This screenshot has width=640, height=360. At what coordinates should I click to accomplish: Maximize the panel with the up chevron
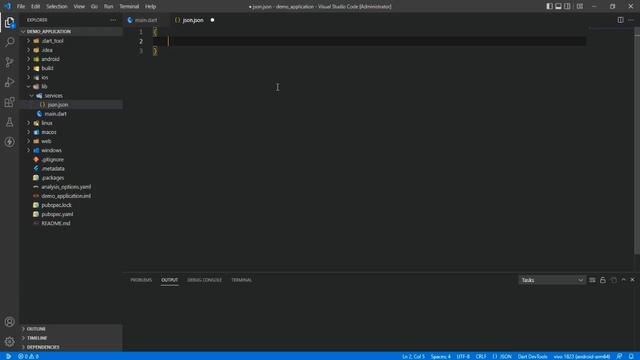tap(623, 280)
